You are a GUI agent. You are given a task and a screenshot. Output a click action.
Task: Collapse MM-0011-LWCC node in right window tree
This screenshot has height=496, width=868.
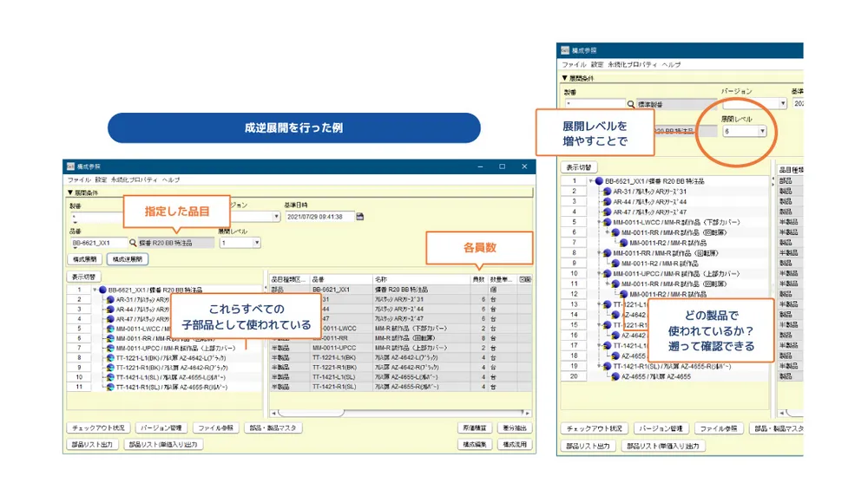600,222
